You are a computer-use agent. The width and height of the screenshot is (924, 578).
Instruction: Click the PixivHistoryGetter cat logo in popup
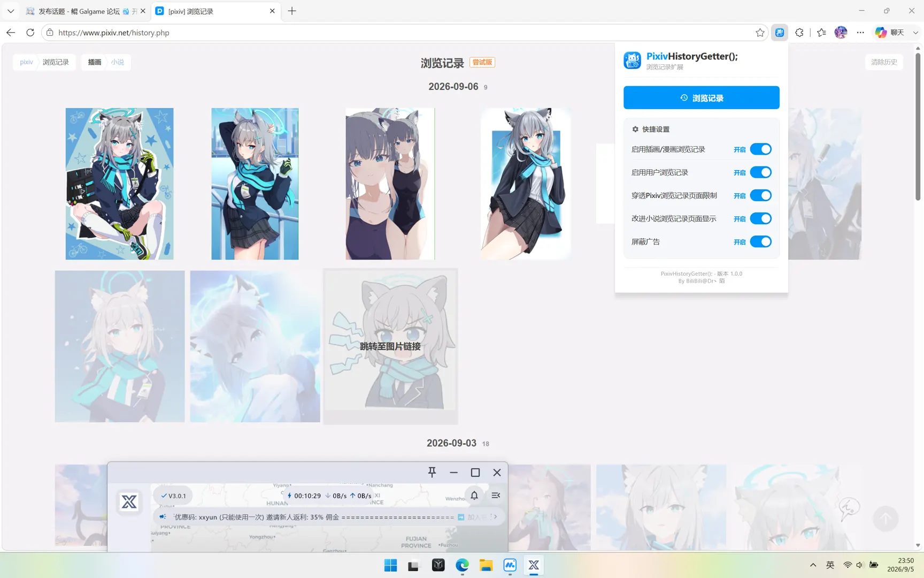[632, 60]
